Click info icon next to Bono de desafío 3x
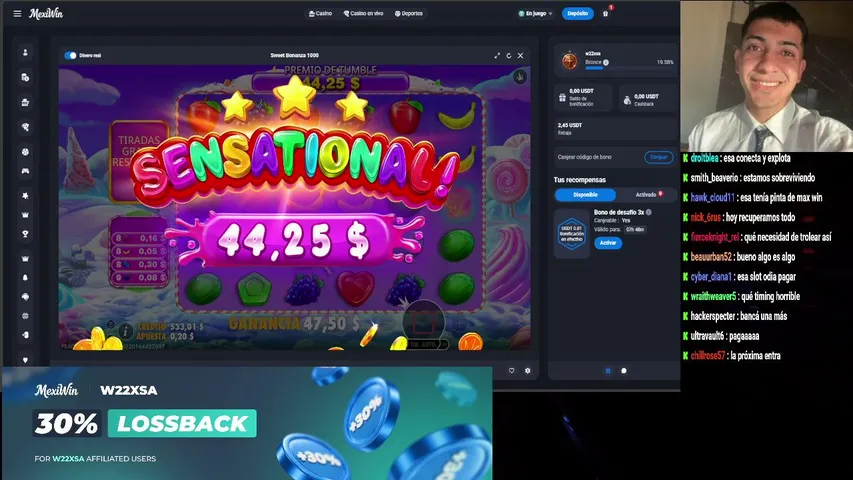853x480 pixels. 648,212
